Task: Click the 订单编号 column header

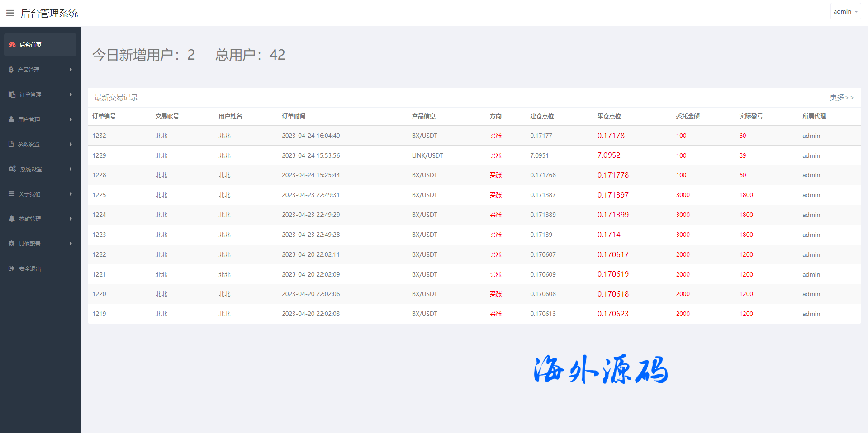Action: (104, 116)
